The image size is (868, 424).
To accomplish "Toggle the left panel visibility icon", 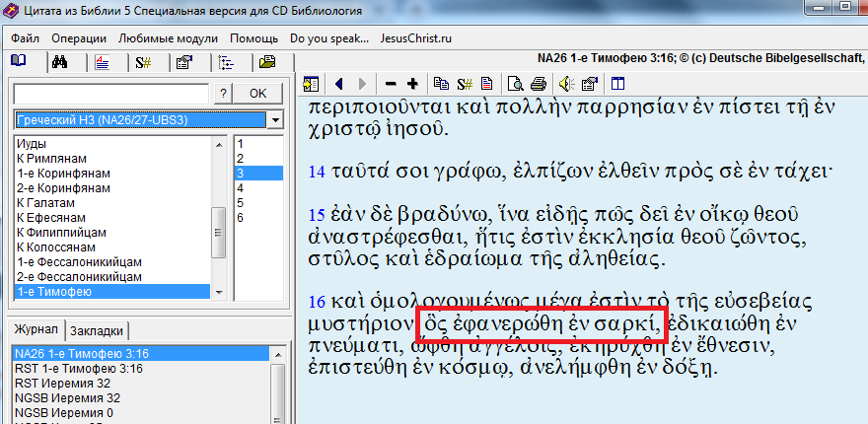I will [x=309, y=83].
